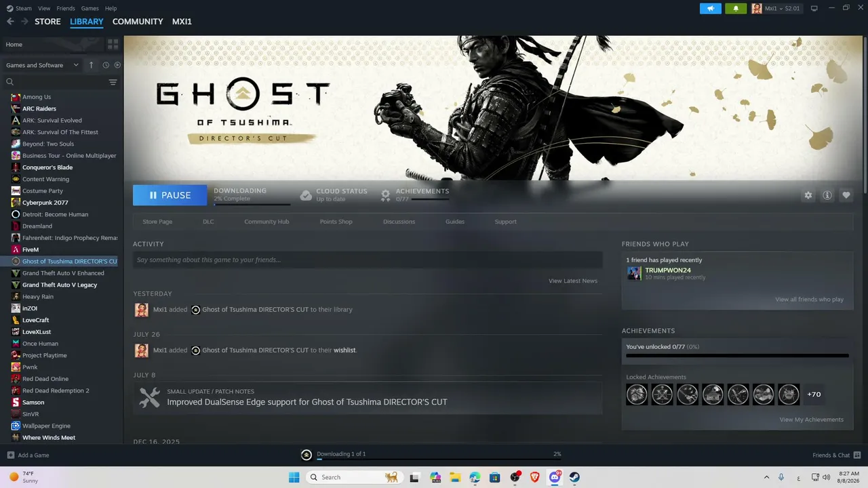Open the Games menu
Screen dimensions: 868x488
tap(90, 8)
